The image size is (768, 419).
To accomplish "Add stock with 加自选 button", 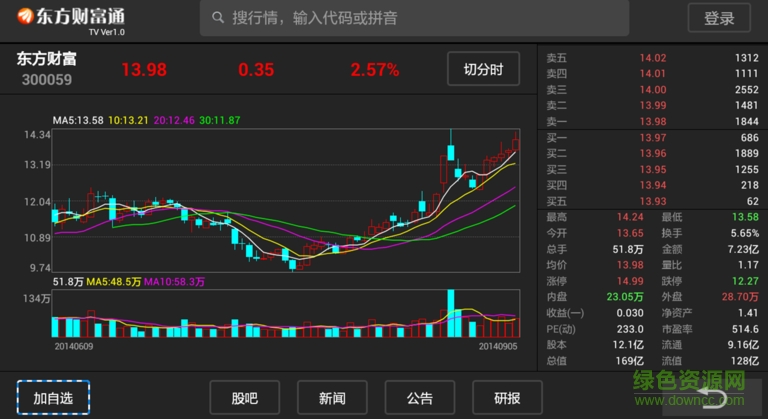I will [x=53, y=397].
